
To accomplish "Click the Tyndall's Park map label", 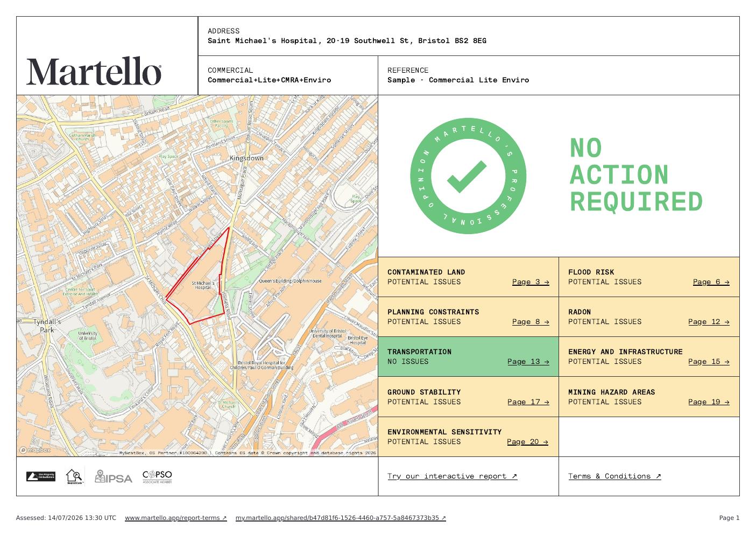I will click(47, 325).
